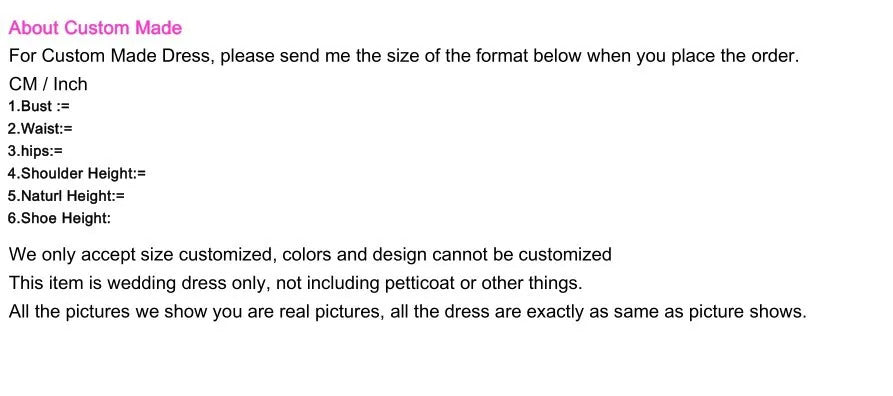893x396 pixels.
Task: Click the size customized only sentence
Action: coord(310,254)
